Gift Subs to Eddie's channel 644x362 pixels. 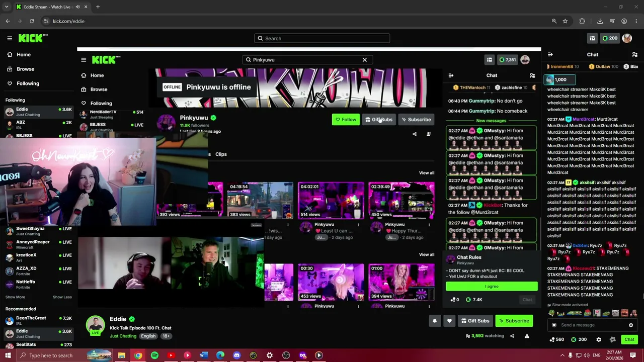coord(475,321)
